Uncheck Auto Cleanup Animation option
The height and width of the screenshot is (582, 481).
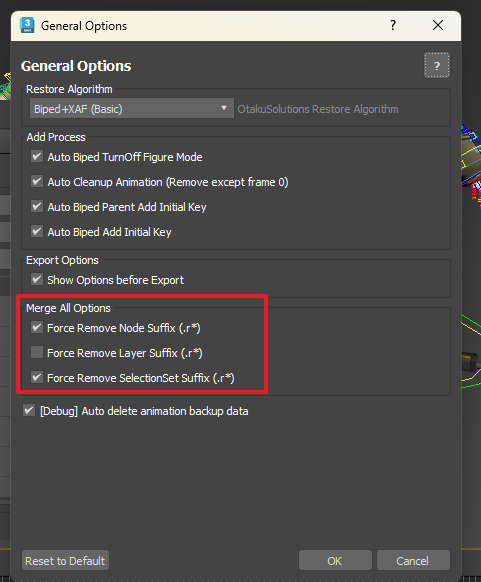click(x=37, y=182)
